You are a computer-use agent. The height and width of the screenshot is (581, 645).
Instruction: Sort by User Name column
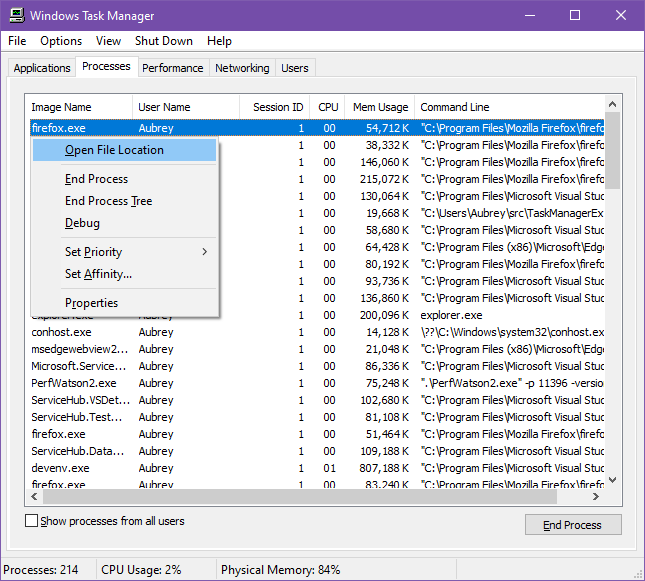[x=186, y=107]
